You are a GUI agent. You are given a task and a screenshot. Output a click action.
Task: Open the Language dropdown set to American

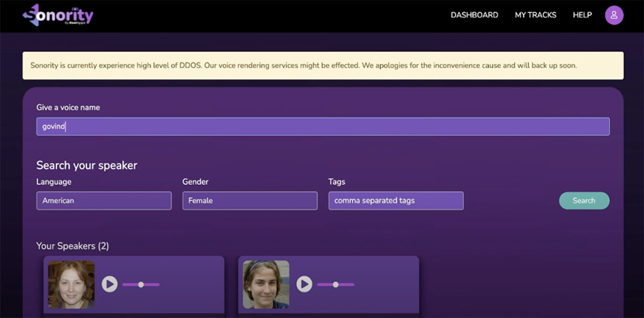point(104,200)
